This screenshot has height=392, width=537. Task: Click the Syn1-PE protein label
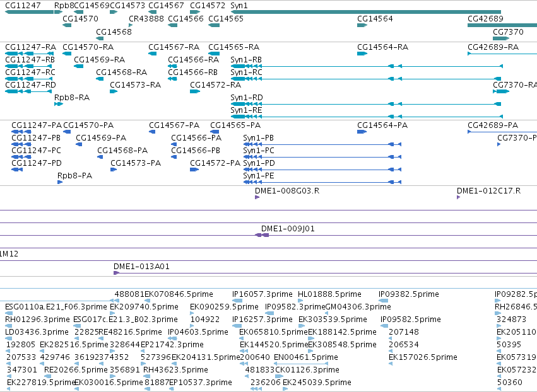tap(259, 176)
